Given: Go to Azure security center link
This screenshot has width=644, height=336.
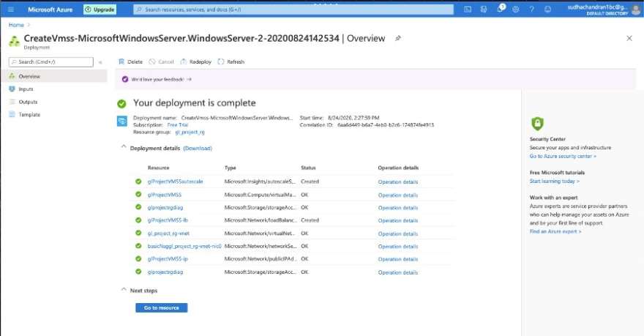Looking at the screenshot, I should (x=563, y=156).
